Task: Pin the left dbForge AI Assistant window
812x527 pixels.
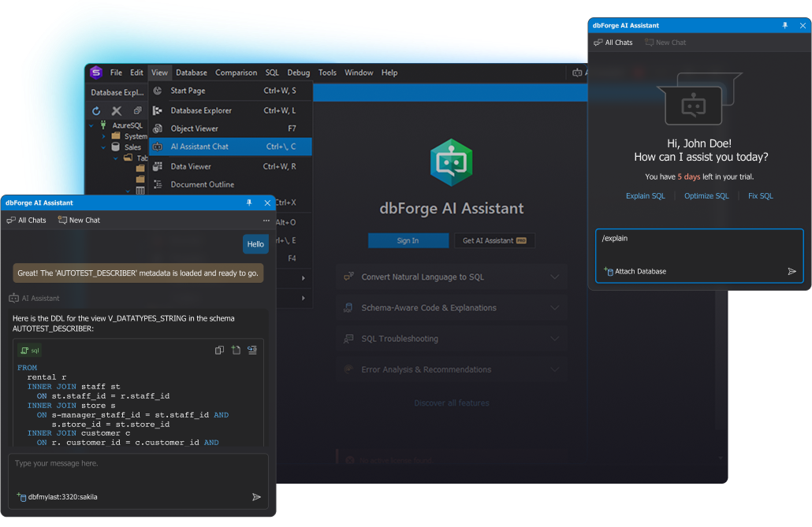Action: click(x=249, y=203)
